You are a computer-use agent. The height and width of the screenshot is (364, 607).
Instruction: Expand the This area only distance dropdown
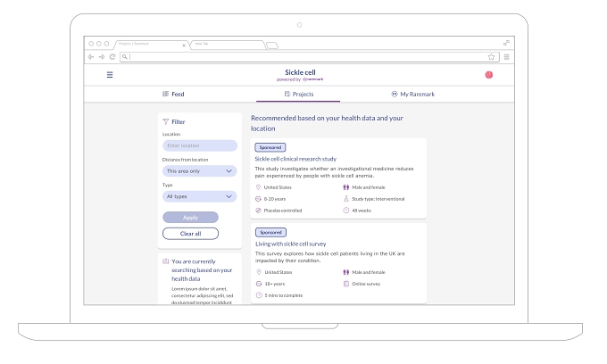pos(199,171)
